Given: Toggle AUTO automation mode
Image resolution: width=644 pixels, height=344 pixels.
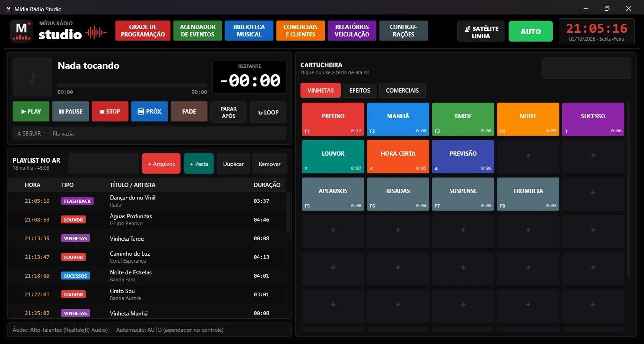Looking at the screenshot, I should (531, 31).
